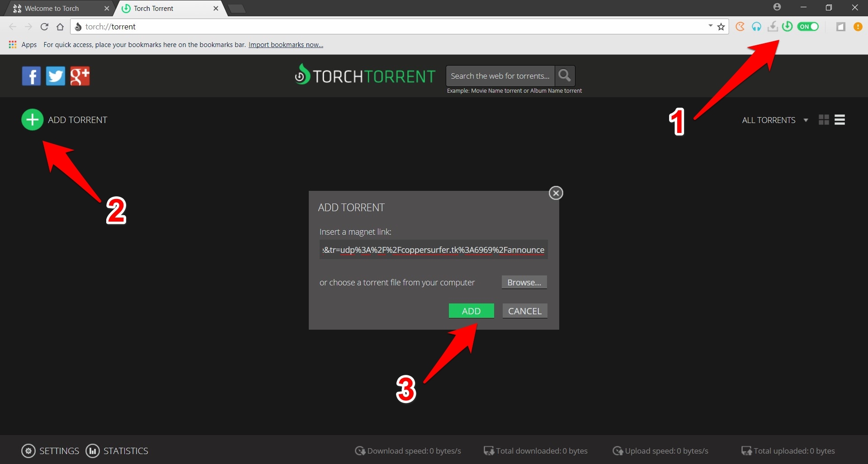This screenshot has width=868, height=464.
Task: Go to browser home page
Action: [x=60, y=27]
